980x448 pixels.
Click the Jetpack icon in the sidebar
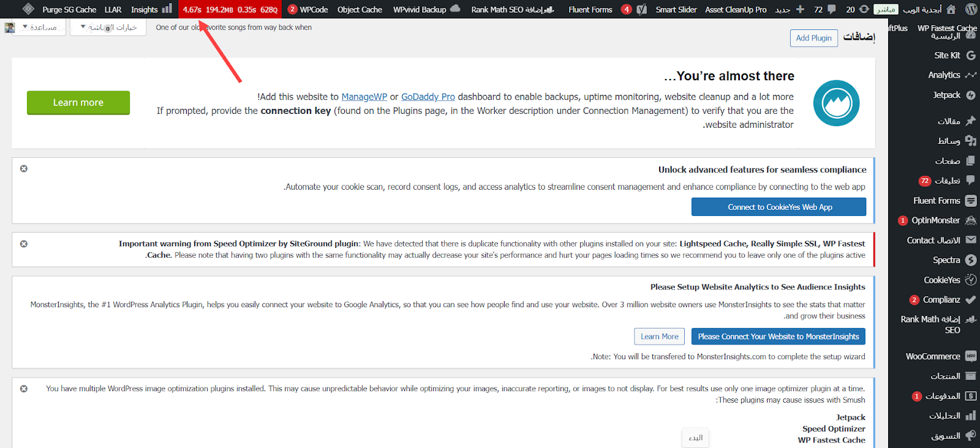(971, 95)
